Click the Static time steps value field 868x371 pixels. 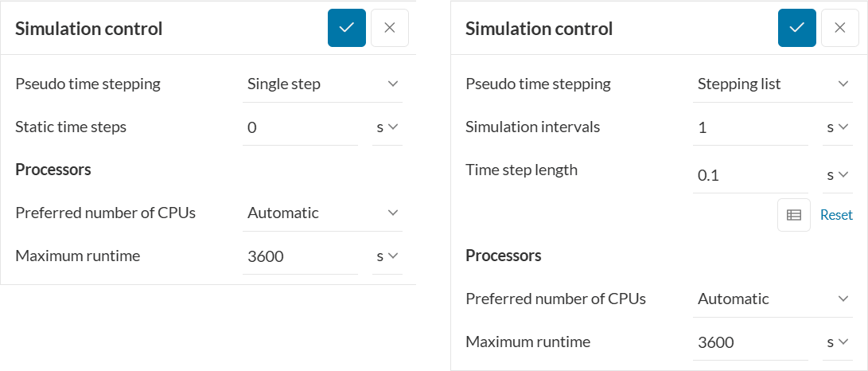(x=301, y=127)
